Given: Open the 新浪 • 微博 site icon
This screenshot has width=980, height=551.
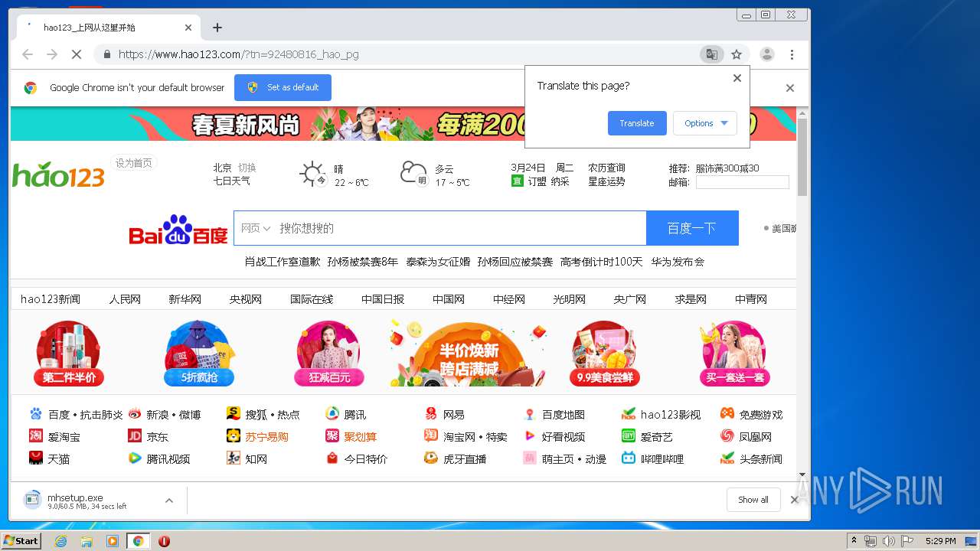Looking at the screenshot, I should coord(135,414).
